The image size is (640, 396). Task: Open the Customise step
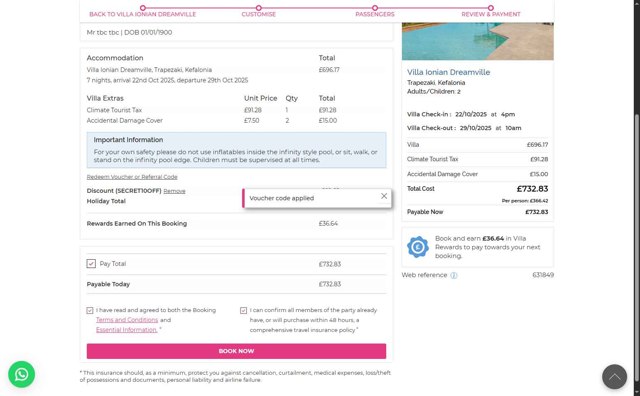pos(259,11)
